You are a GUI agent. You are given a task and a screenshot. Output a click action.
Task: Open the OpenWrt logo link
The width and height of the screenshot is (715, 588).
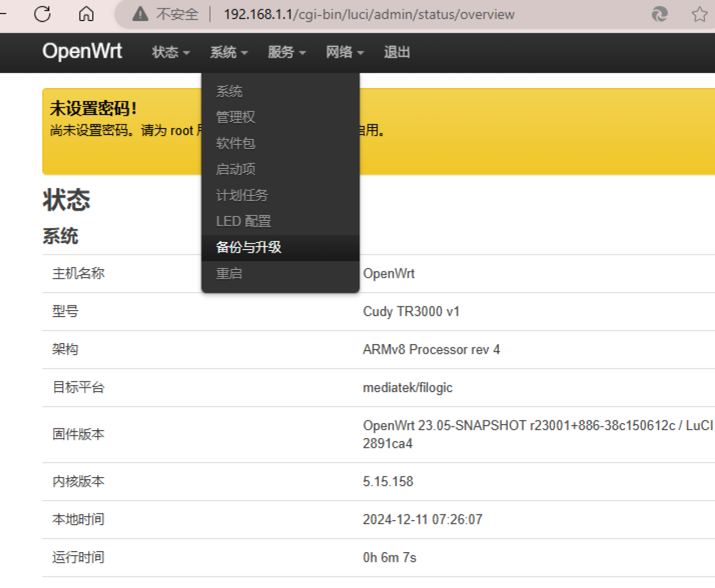tap(82, 51)
